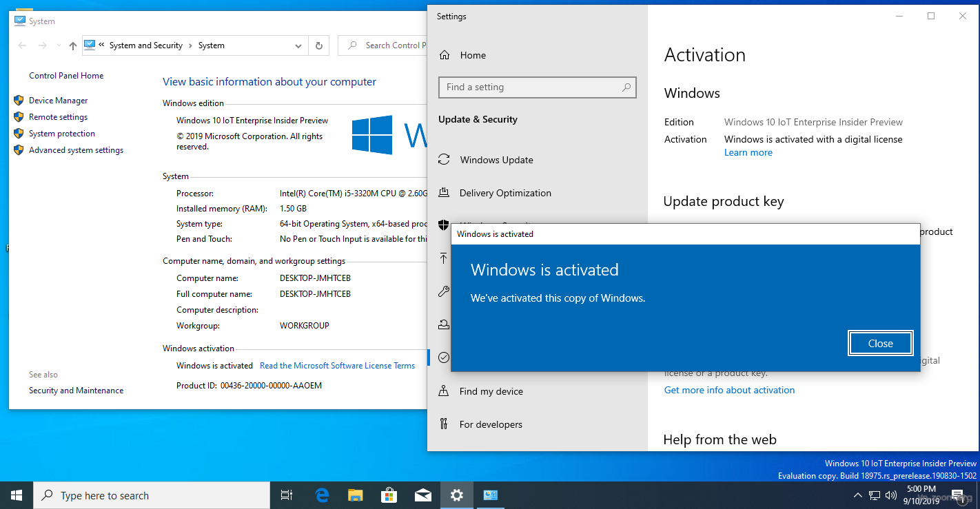Click shield icon beside Device Manager
The height and width of the screenshot is (509, 980).
point(19,101)
